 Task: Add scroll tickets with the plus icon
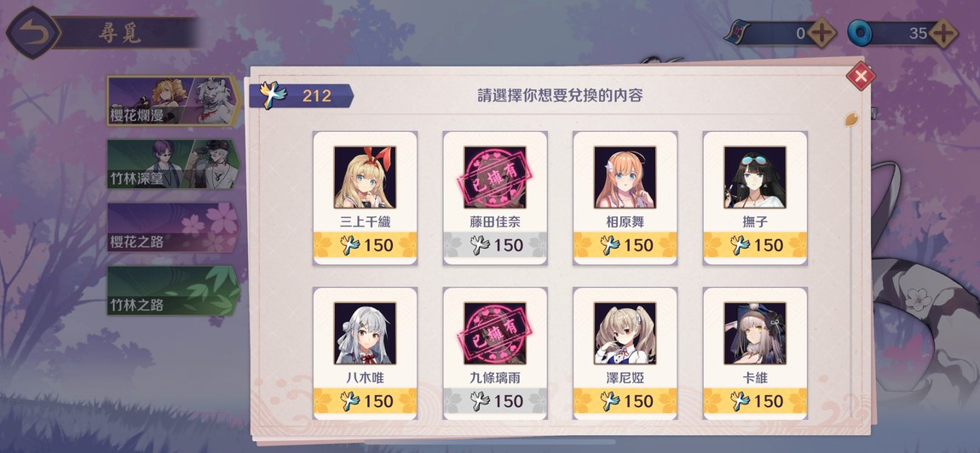pos(821,33)
